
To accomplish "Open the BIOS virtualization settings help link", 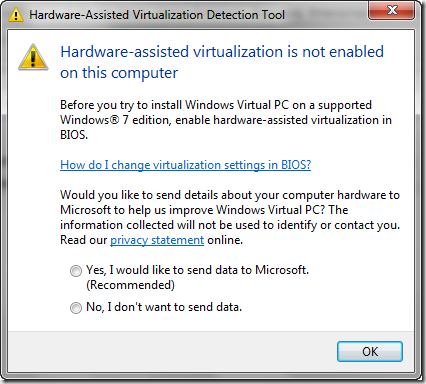I will coord(185,165).
